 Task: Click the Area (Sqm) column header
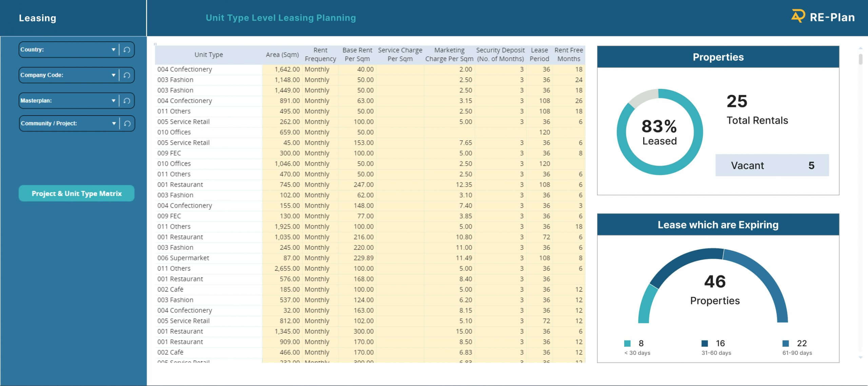tap(282, 55)
